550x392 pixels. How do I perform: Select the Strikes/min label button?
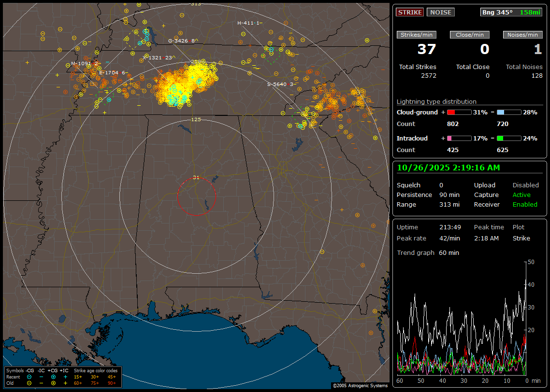click(x=417, y=35)
